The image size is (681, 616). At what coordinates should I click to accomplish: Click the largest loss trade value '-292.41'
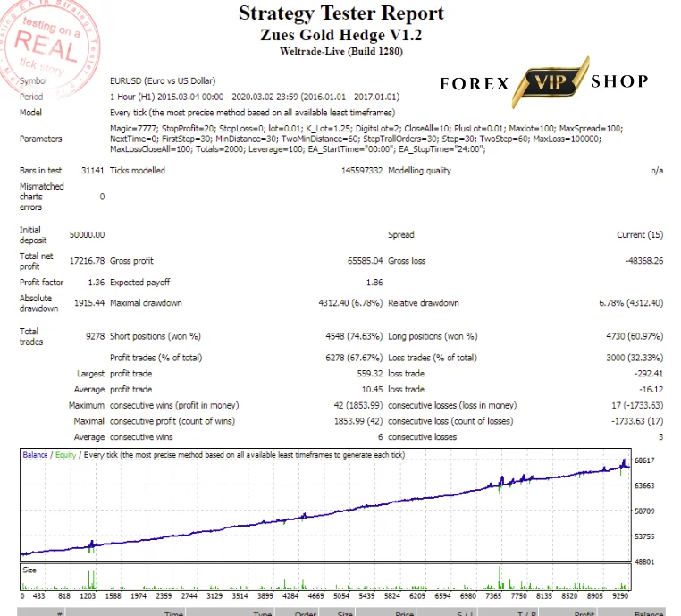(x=649, y=374)
